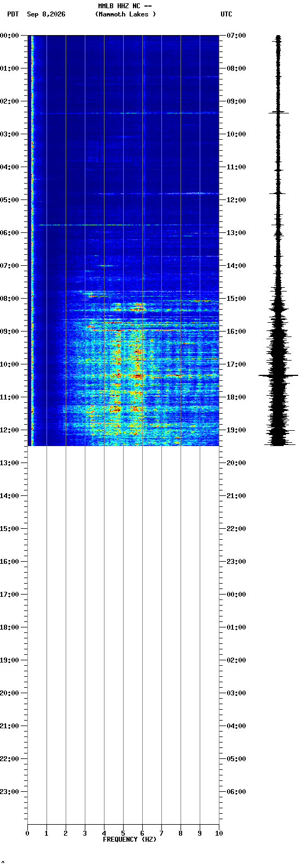Click the 06:00 UTC time tick label

pyautogui.click(x=236, y=792)
